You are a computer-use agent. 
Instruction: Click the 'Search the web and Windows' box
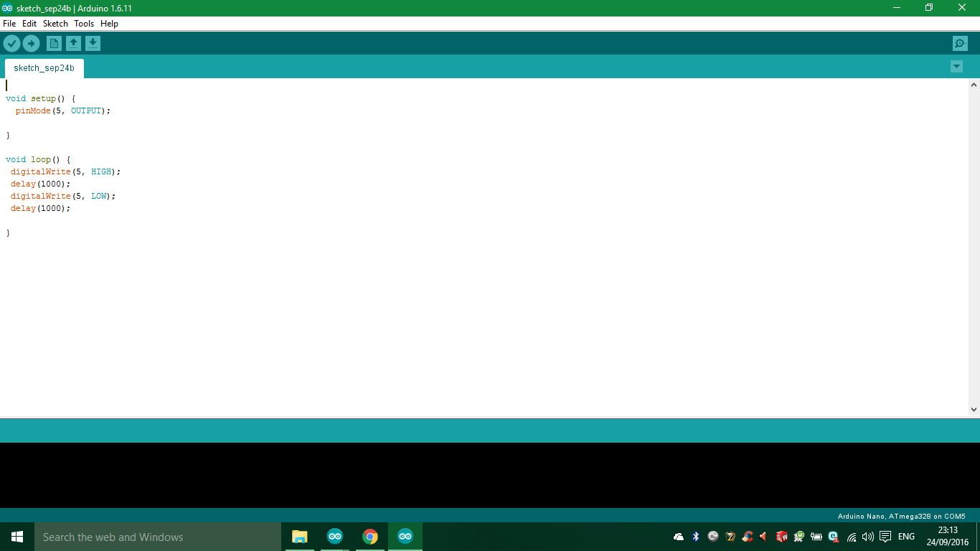(x=158, y=537)
